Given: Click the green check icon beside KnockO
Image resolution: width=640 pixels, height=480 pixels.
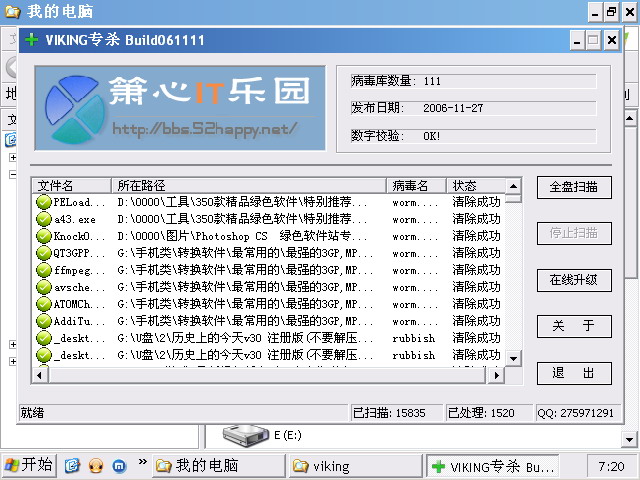Looking at the screenshot, I should click(x=44, y=236).
